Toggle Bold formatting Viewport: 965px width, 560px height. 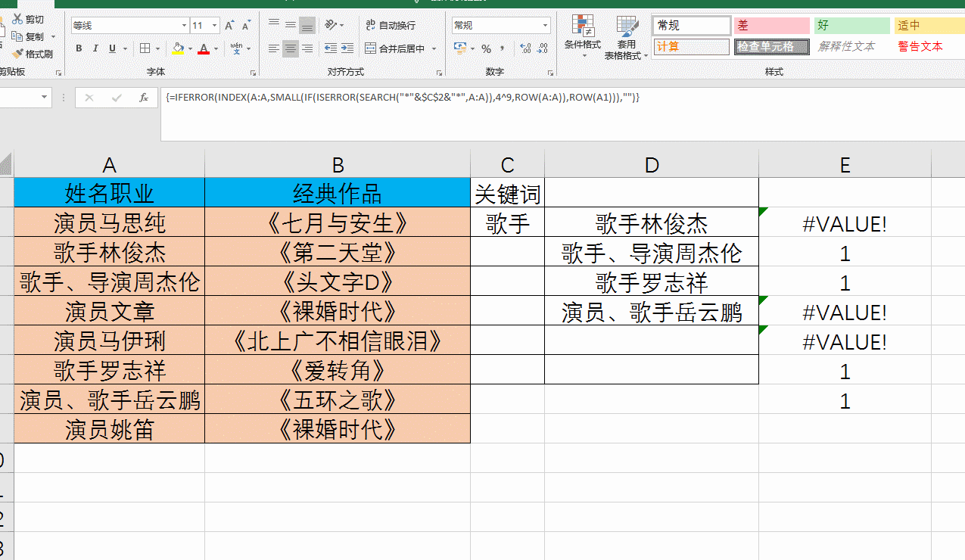point(79,48)
